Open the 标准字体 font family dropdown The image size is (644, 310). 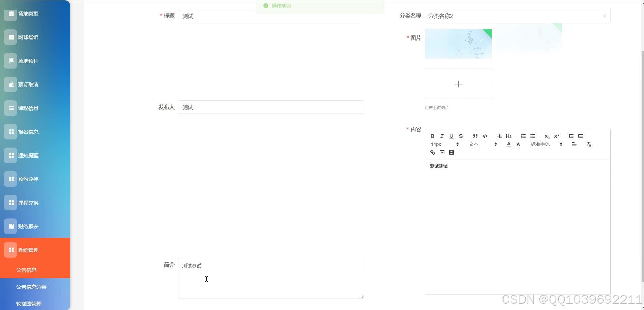546,144
